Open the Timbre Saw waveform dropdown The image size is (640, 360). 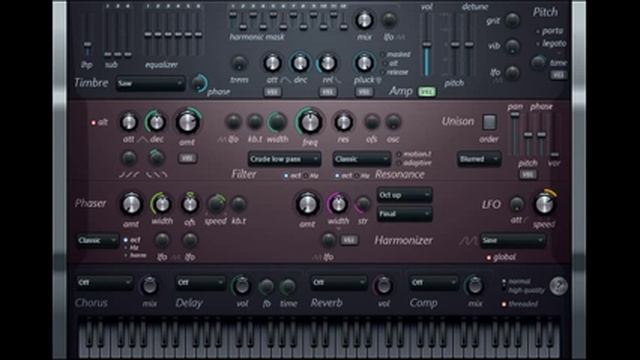point(151,84)
